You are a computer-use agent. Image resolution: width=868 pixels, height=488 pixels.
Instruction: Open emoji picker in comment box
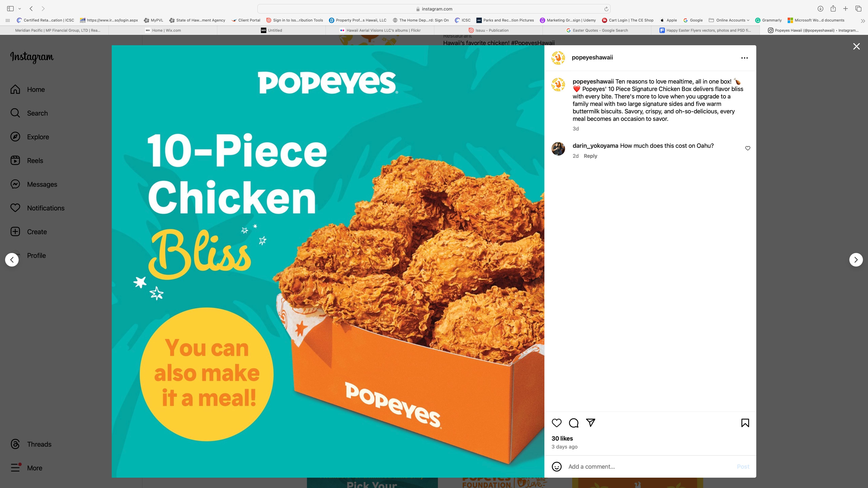pyautogui.click(x=557, y=466)
